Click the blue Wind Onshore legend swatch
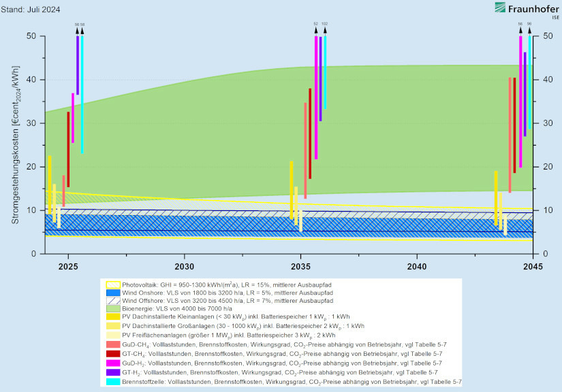This screenshot has width=562, height=392. pyautogui.click(x=112, y=293)
